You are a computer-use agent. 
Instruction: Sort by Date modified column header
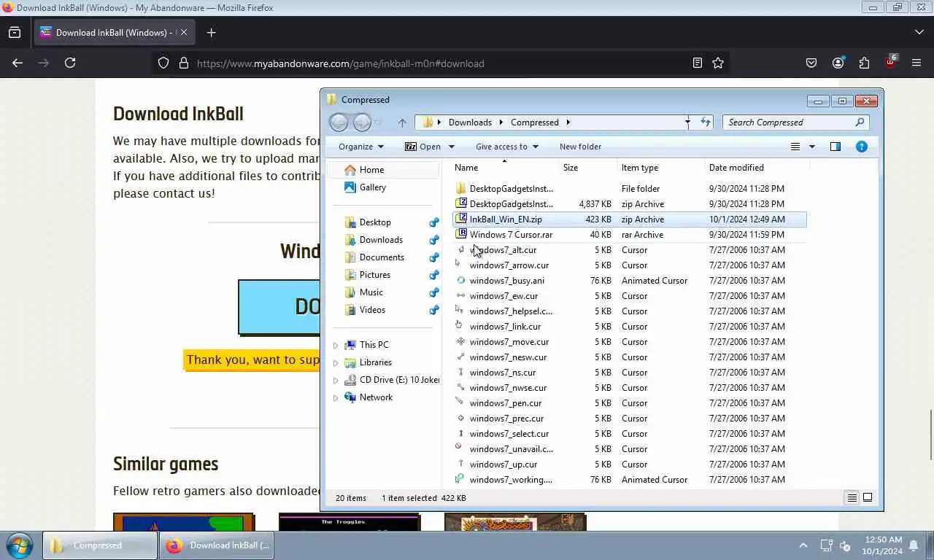pyautogui.click(x=736, y=168)
